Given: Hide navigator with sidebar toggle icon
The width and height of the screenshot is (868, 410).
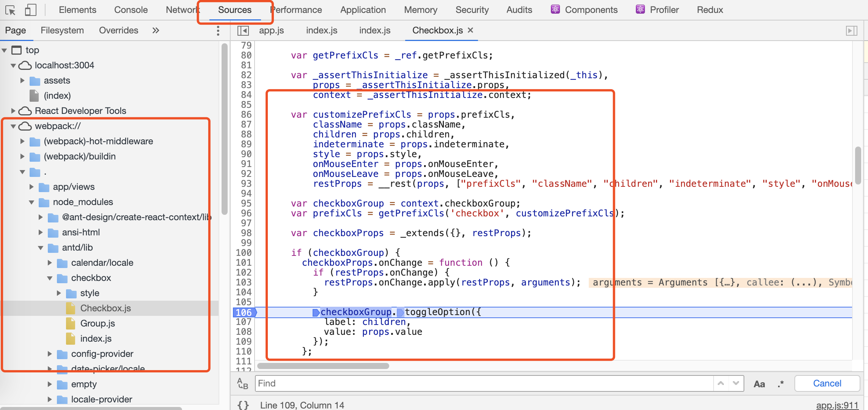Looking at the screenshot, I should click(243, 30).
